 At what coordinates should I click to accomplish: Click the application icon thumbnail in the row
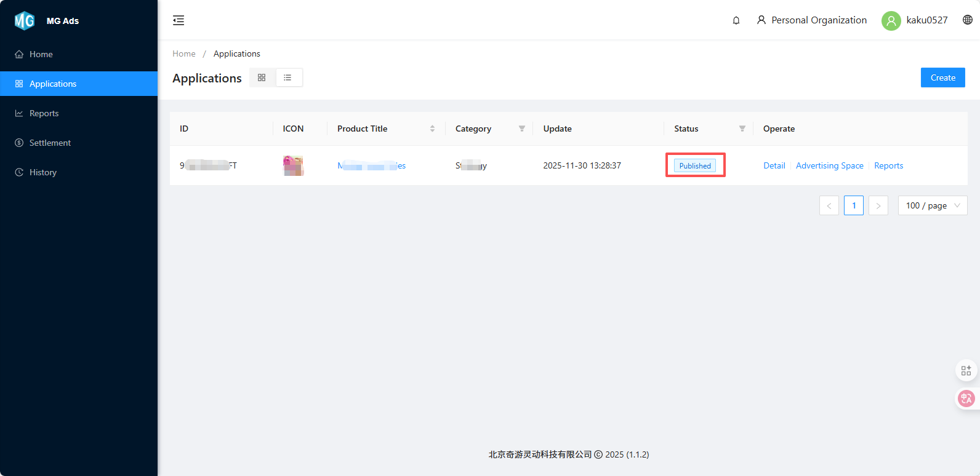(x=293, y=165)
